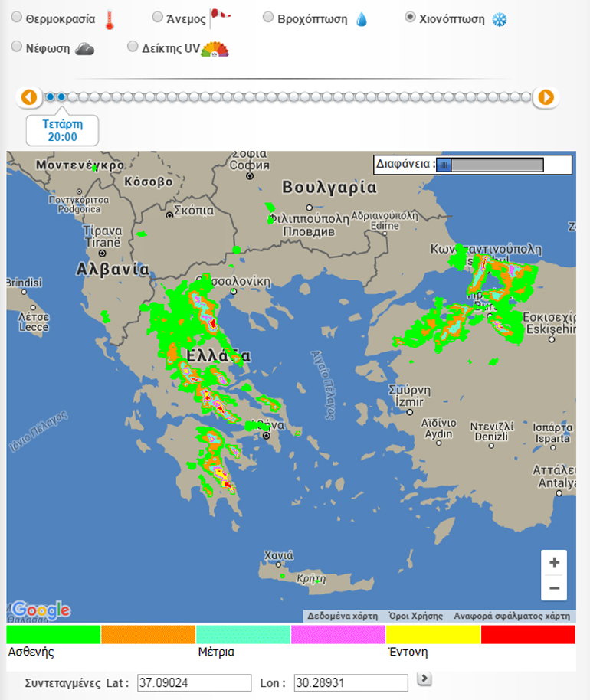Select the Θερμοκρασία radio button
Screen dimensions: 590x700
pyautogui.click(x=17, y=17)
